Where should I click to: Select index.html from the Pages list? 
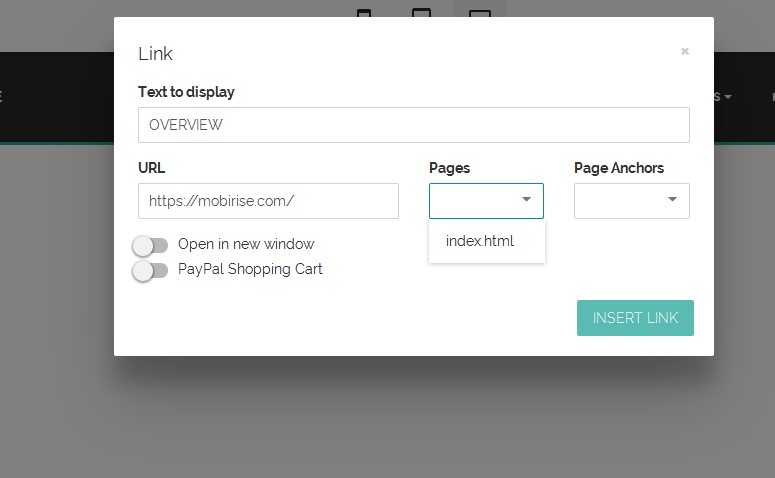pos(480,241)
